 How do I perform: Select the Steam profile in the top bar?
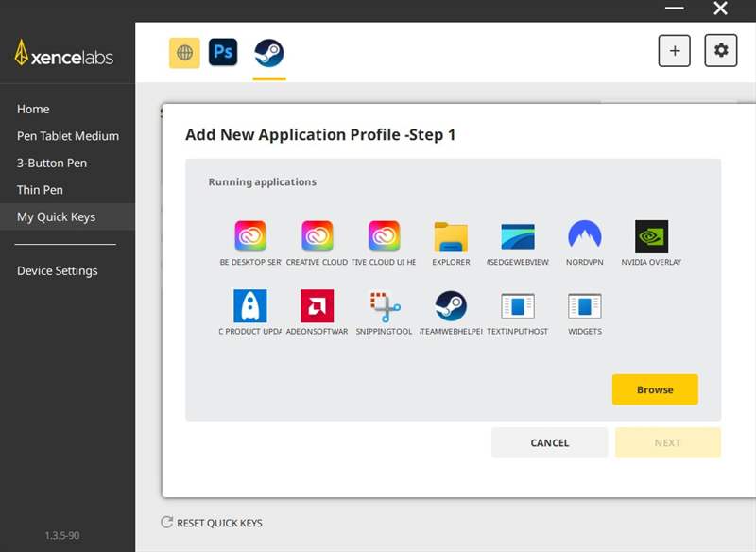tap(269, 53)
